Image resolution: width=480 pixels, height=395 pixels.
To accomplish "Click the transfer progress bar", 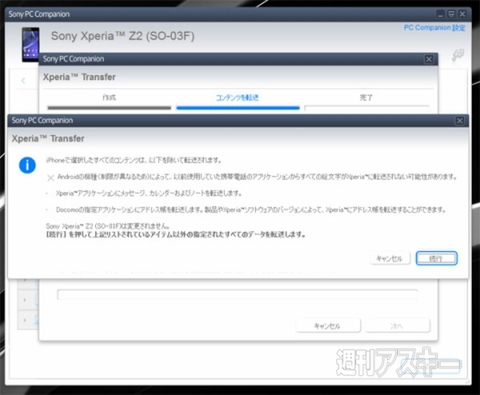I will click(237, 295).
